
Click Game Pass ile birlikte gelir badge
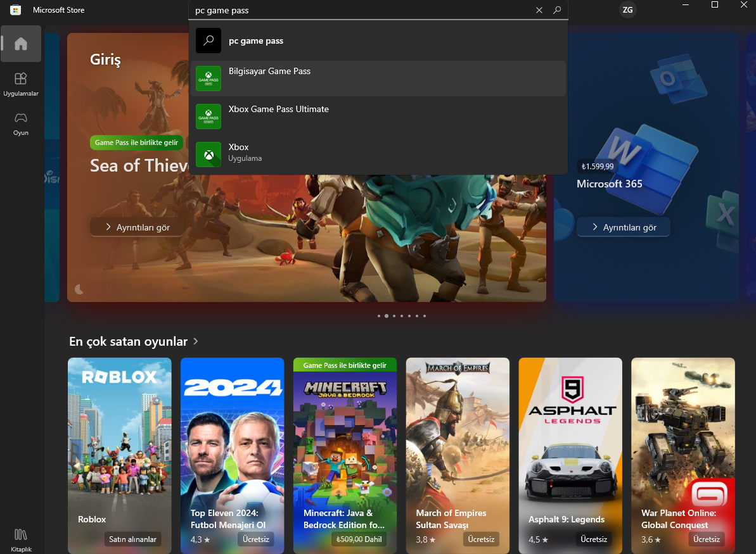(136, 142)
